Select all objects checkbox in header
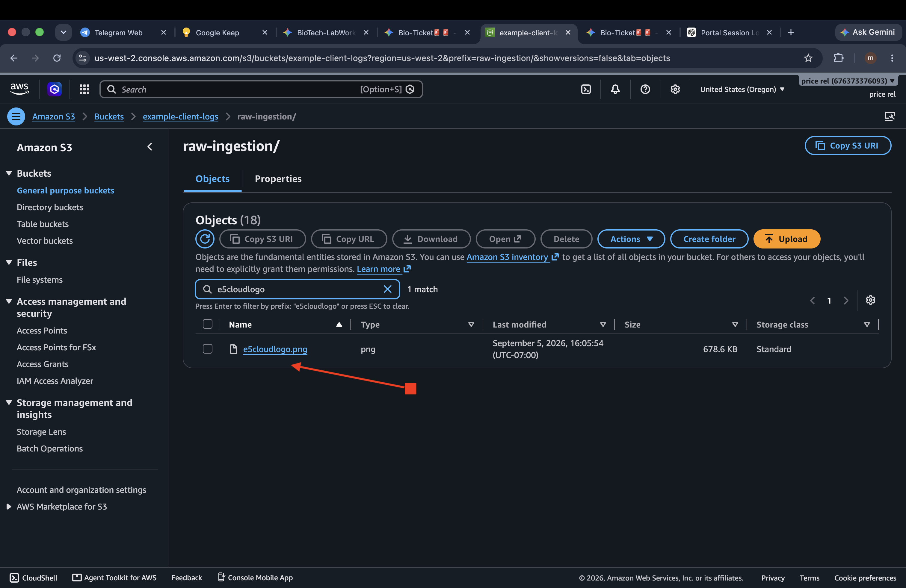This screenshot has height=588, width=906. (207, 324)
